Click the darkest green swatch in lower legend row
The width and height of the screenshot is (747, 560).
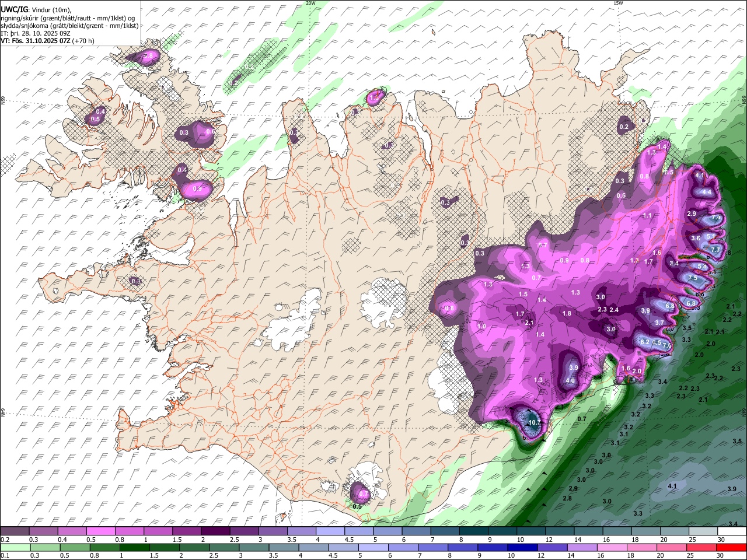point(134,547)
